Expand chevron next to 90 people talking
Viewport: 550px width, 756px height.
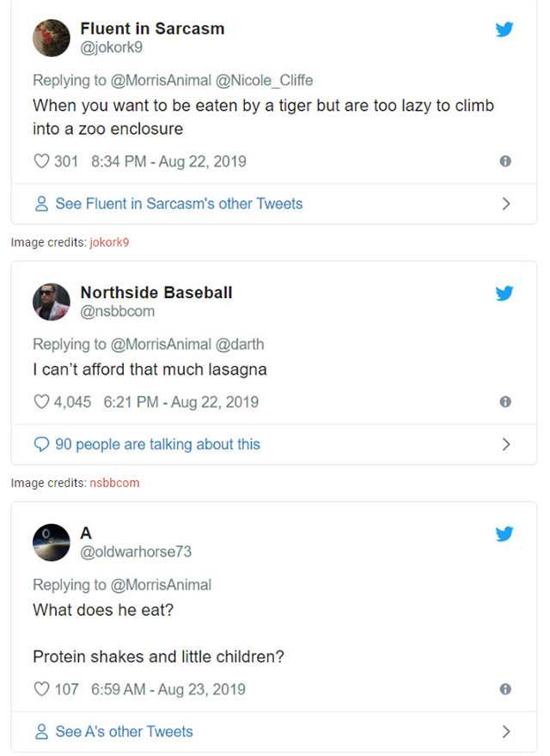pos(506,445)
